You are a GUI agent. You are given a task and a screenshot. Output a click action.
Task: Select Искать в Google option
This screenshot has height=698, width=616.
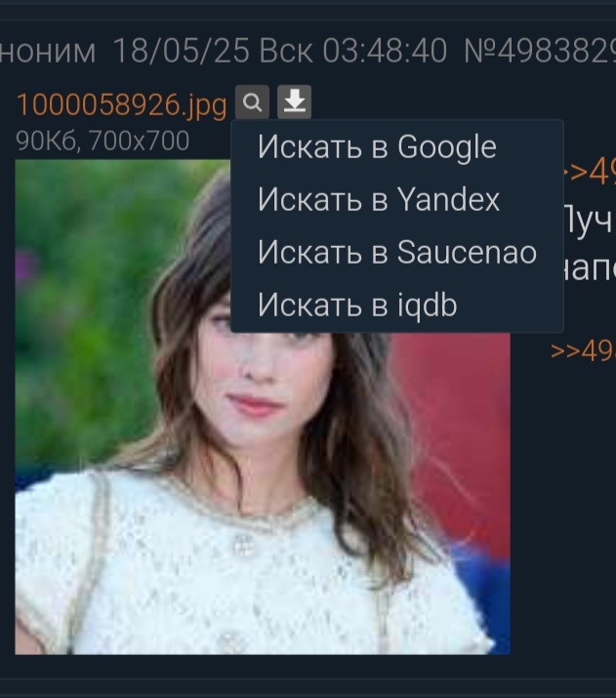397,146
